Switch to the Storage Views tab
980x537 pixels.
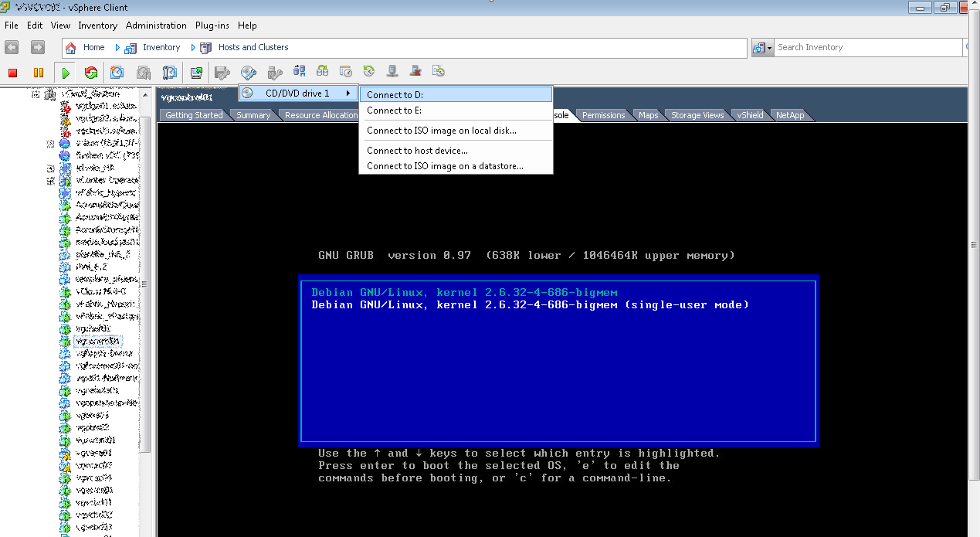[697, 115]
